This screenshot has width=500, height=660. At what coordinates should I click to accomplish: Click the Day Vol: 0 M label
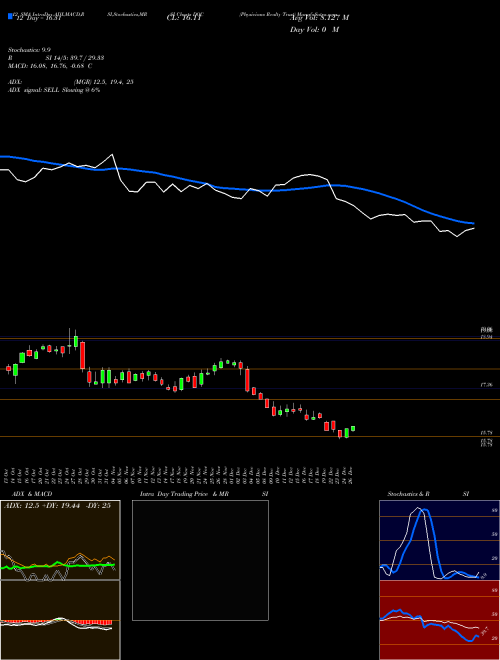pos(314,29)
